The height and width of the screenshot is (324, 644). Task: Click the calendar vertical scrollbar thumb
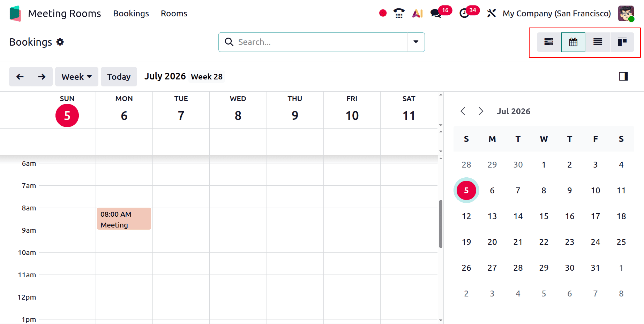click(x=441, y=224)
